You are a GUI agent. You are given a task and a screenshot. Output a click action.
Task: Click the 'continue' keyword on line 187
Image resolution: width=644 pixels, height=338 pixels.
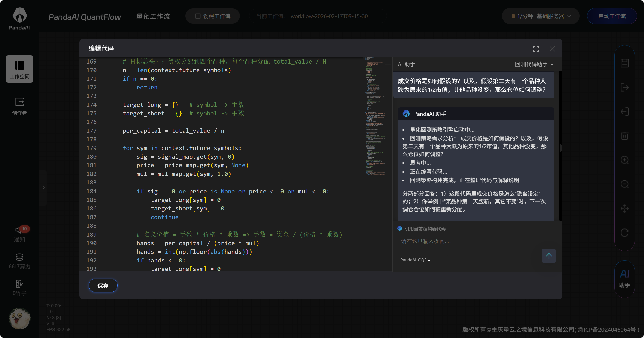165,217
